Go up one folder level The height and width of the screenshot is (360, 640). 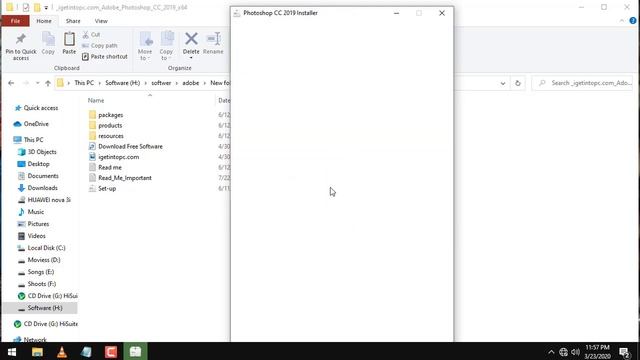coord(48,83)
